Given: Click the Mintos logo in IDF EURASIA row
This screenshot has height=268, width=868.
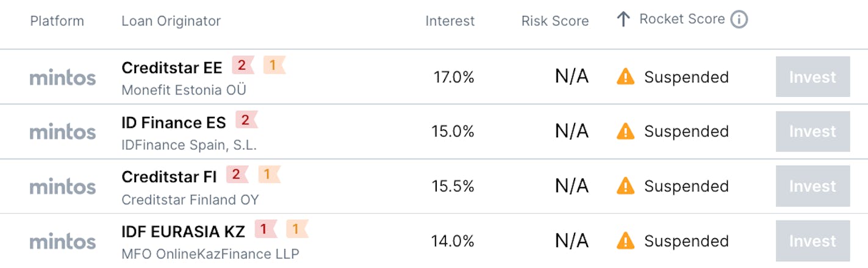Looking at the screenshot, I should point(63,242).
